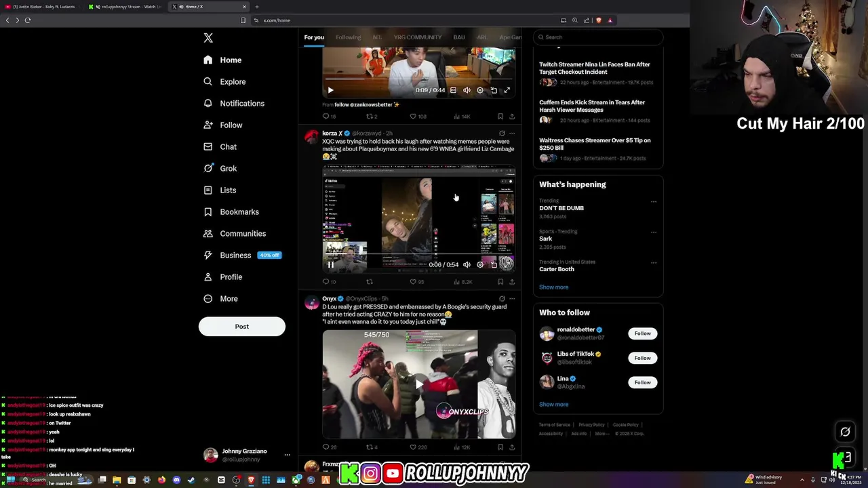Repost korza's XQC post
Screen dimensions: 868x488
(370, 282)
